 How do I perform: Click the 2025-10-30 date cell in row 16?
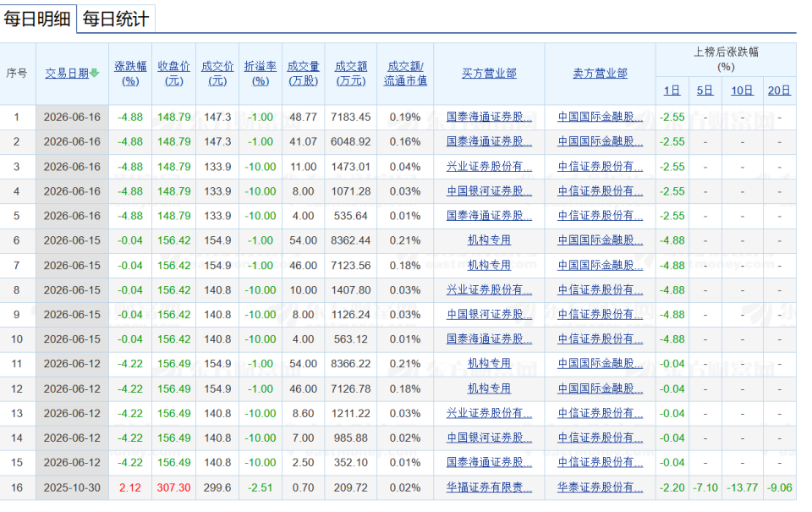pyautogui.click(x=72, y=487)
